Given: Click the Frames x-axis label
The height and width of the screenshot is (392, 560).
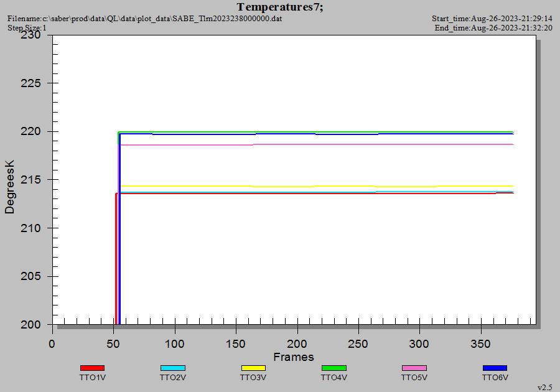Looking at the screenshot, I should (294, 357).
